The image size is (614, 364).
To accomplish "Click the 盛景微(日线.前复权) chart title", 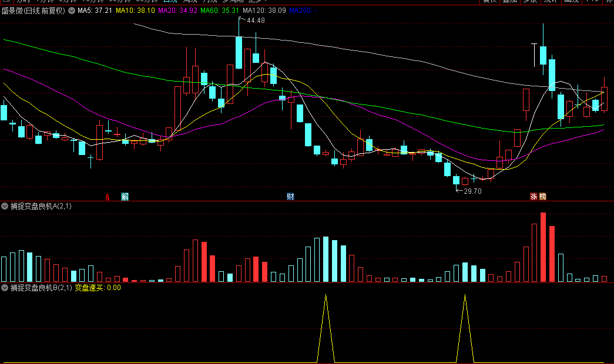I will (33, 11).
